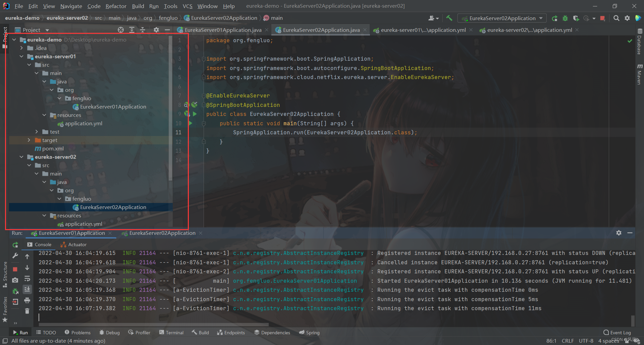Open the Navigate menu
Viewport: 644px width, 345px height.
click(x=71, y=6)
